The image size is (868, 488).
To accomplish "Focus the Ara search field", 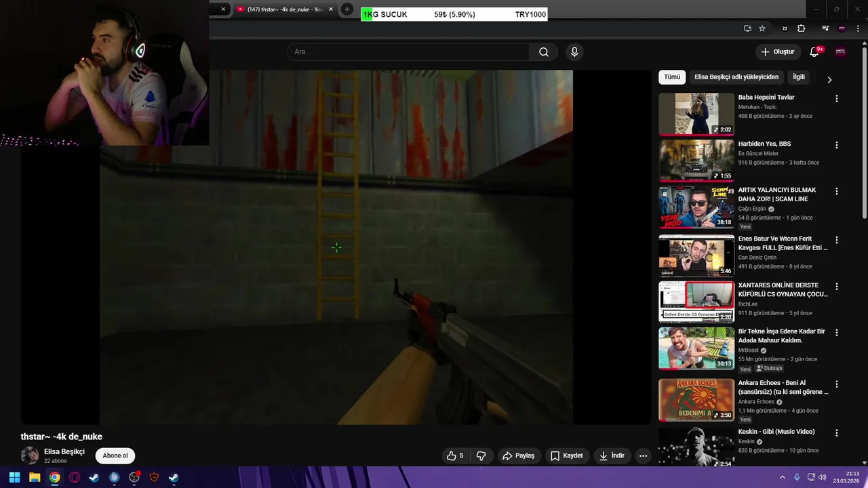I will coord(408,52).
